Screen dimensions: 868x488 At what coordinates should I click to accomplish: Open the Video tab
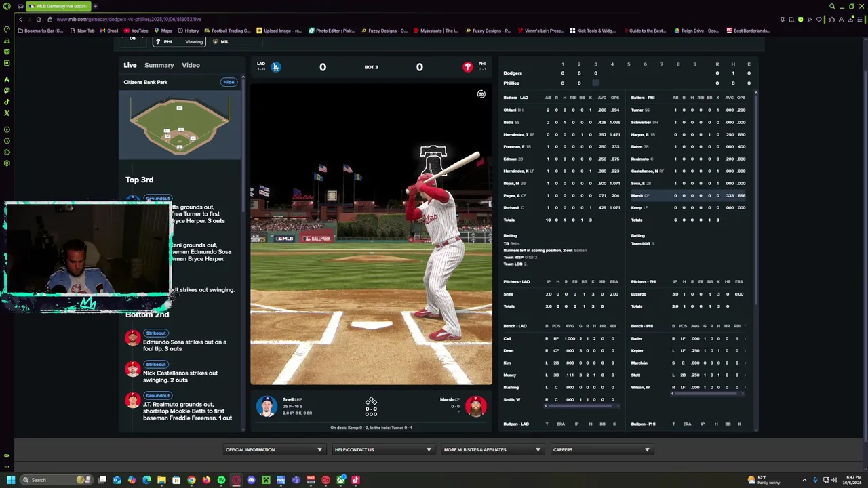point(191,65)
